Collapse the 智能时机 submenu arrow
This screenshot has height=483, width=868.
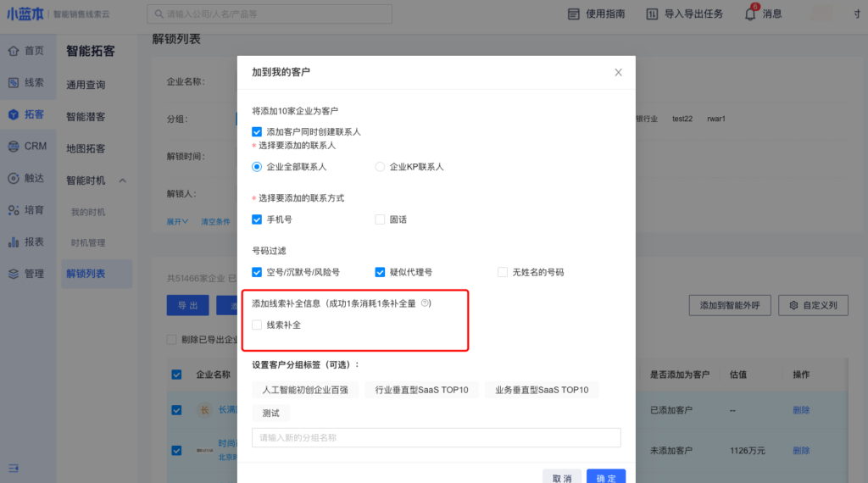[122, 180]
